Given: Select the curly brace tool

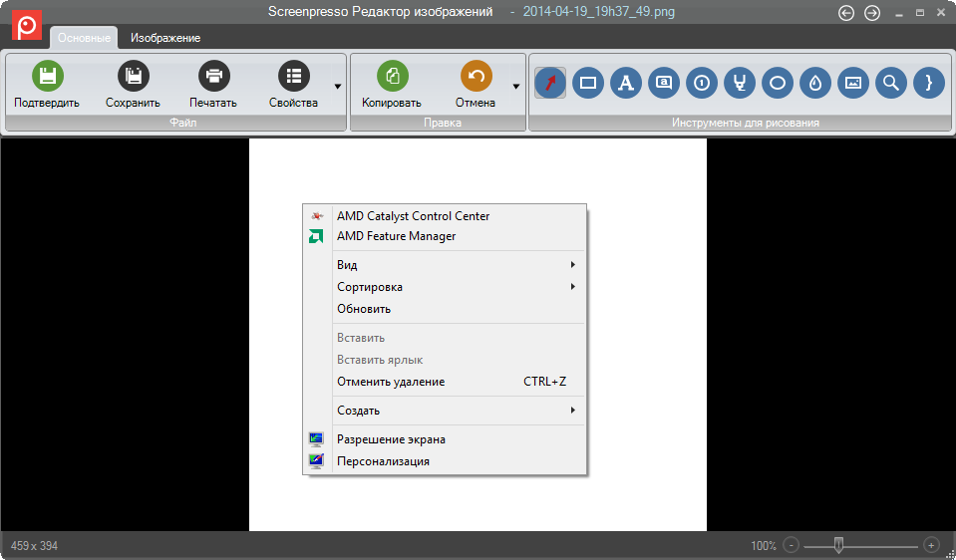Looking at the screenshot, I should click(929, 83).
